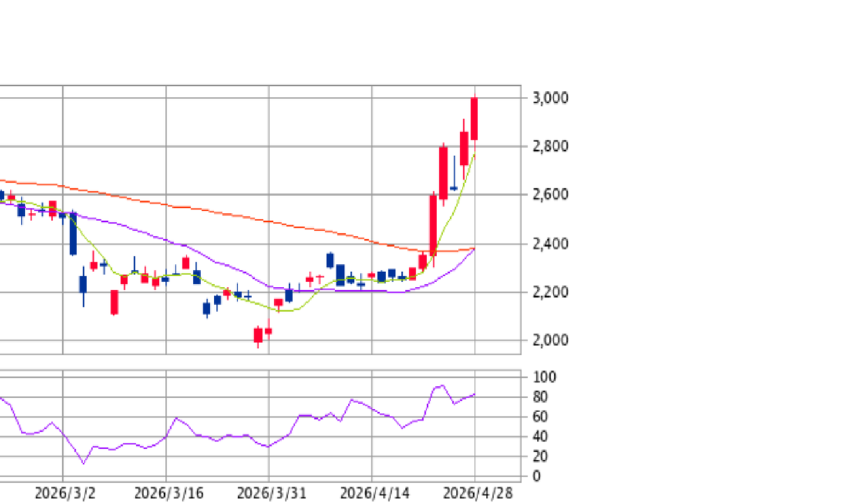Click the 3,000 price axis label
The image size is (858, 504).
pos(550,98)
